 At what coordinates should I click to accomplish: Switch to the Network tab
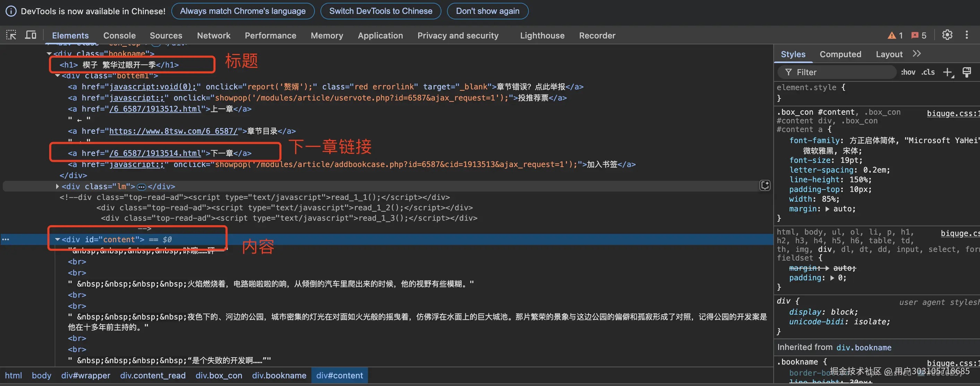point(213,35)
